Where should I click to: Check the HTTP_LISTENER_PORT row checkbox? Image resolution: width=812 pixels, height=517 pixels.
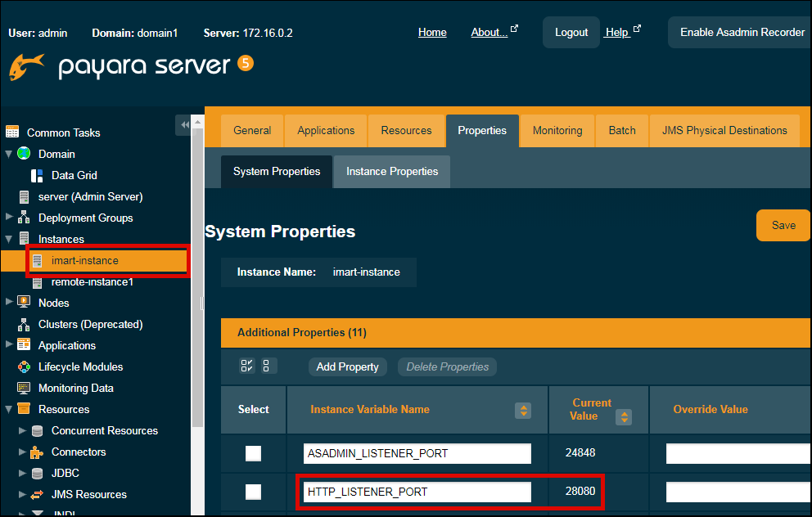tap(254, 492)
